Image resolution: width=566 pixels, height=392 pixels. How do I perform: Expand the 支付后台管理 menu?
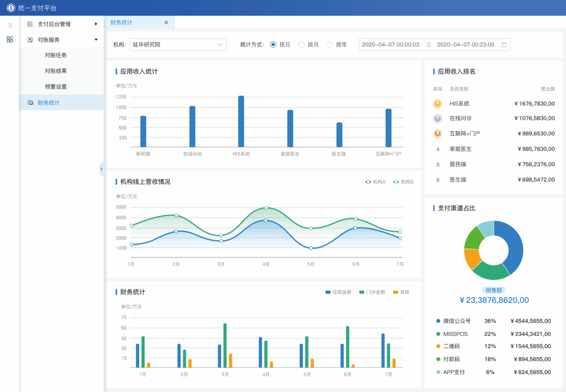pos(61,24)
